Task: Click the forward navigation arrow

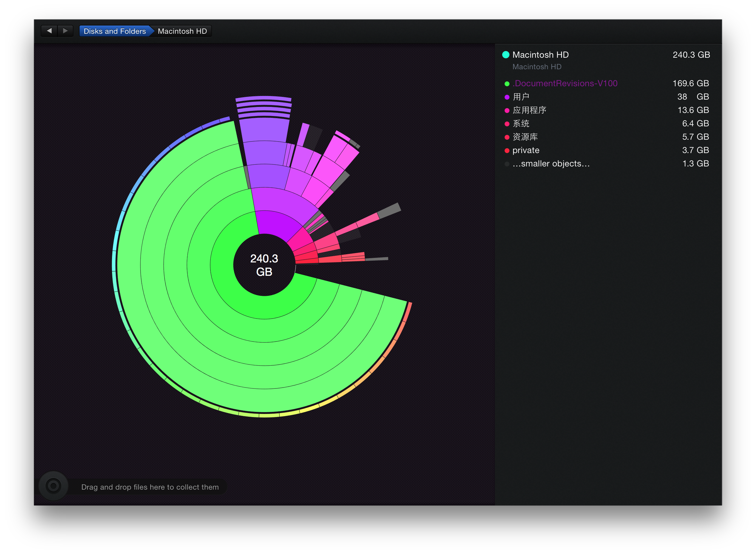Action: (x=65, y=31)
